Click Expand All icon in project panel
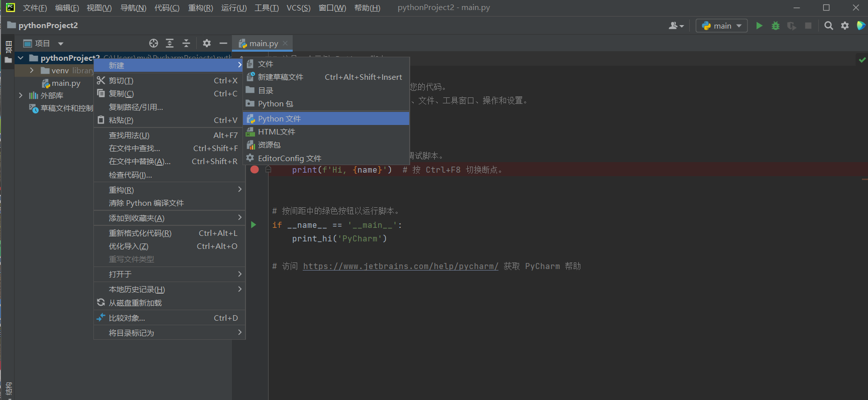Viewport: 868px width, 400px height. click(x=170, y=43)
